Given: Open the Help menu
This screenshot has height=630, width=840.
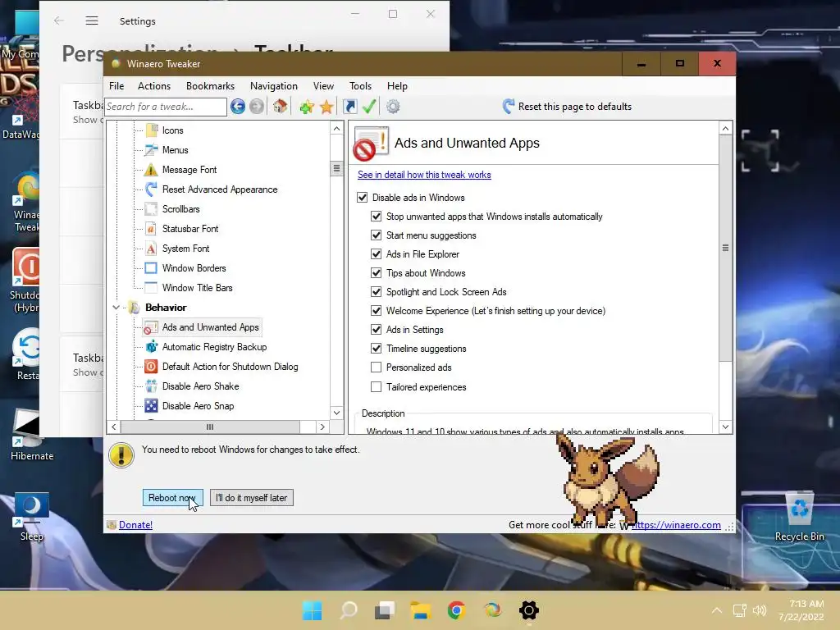Looking at the screenshot, I should [x=397, y=86].
